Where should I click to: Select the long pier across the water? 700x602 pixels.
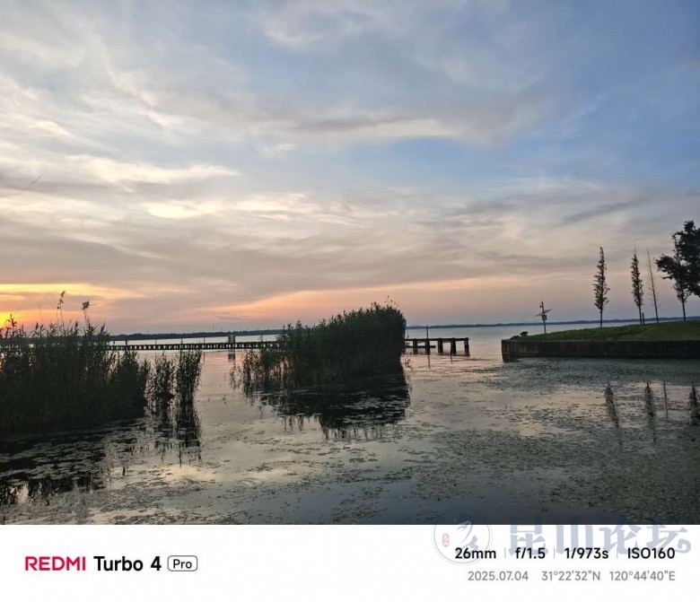tap(193, 345)
